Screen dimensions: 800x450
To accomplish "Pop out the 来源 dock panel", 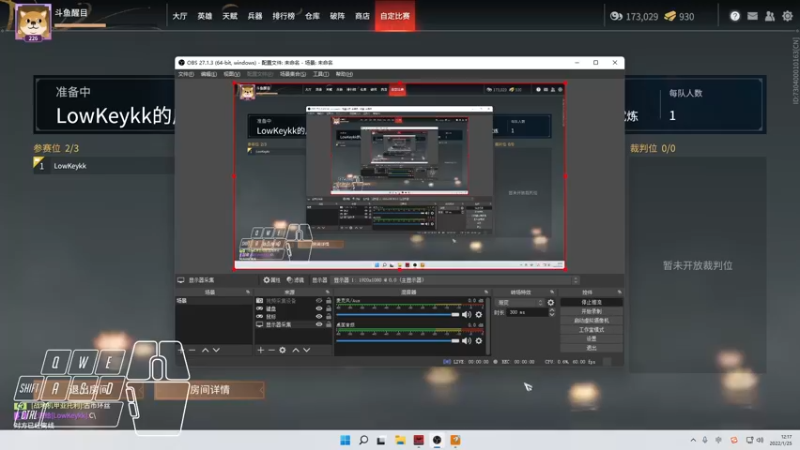I will click(328, 292).
